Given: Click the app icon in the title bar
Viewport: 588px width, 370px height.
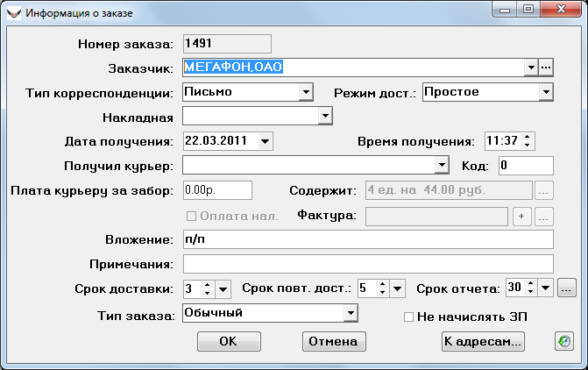Looking at the screenshot, I should [14, 13].
